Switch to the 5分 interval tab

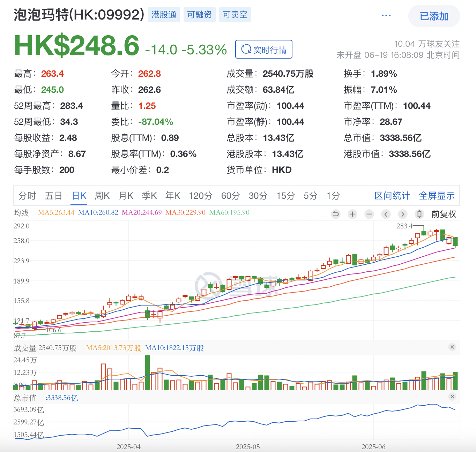click(x=311, y=196)
